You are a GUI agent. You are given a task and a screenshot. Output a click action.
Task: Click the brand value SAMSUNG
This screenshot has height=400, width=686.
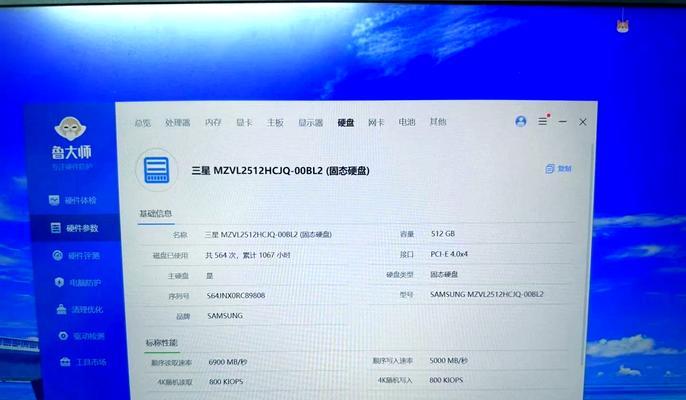coord(225,316)
